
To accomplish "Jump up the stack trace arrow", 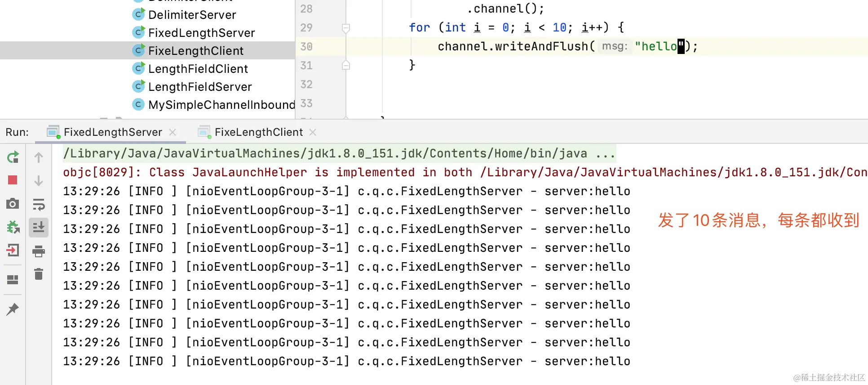I will click(x=39, y=157).
